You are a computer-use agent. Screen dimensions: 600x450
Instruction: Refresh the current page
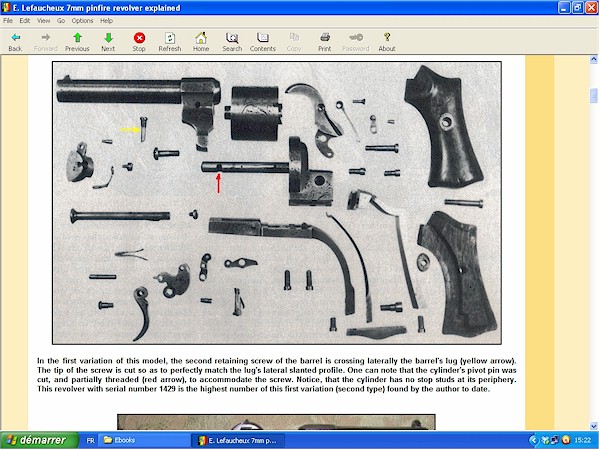[x=170, y=42]
